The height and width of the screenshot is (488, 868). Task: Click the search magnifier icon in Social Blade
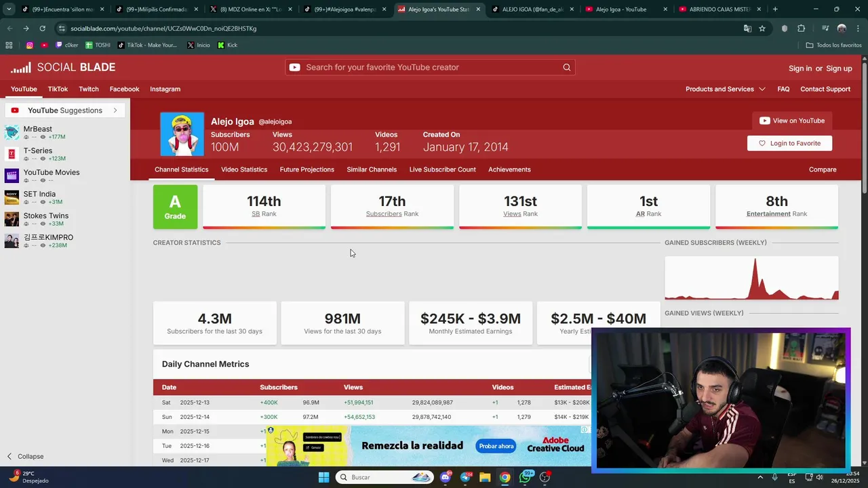[x=567, y=67]
